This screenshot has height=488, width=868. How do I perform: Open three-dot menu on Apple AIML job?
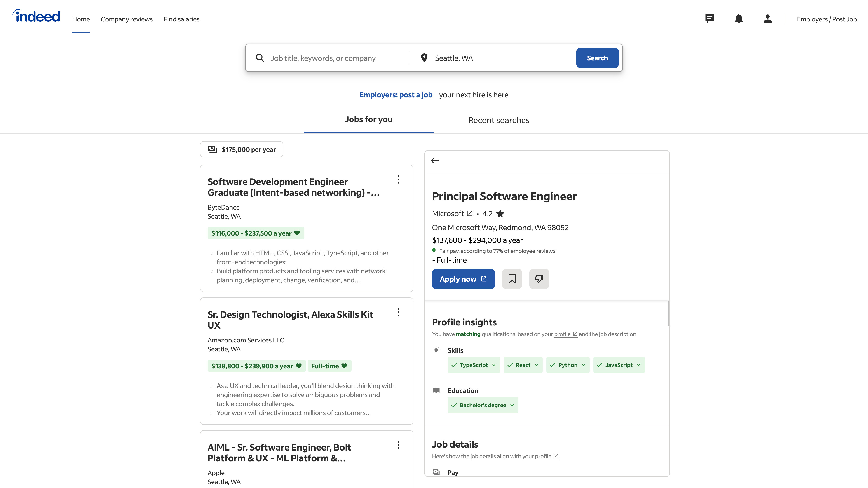pos(398,445)
